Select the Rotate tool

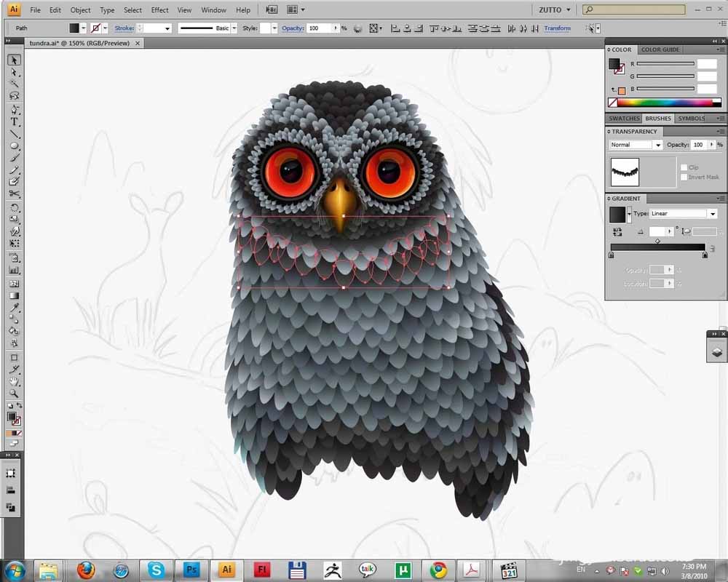14,207
